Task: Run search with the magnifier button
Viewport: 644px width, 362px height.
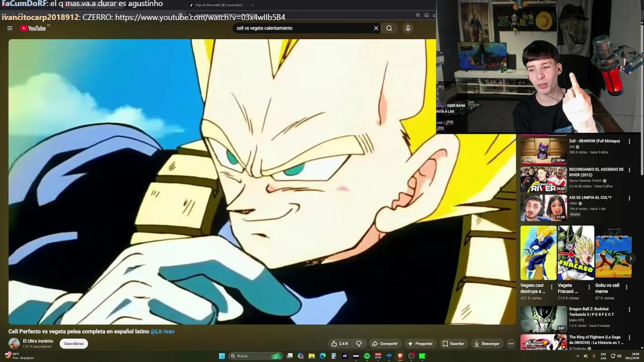Action: pyautogui.click(x=389, y=28)
